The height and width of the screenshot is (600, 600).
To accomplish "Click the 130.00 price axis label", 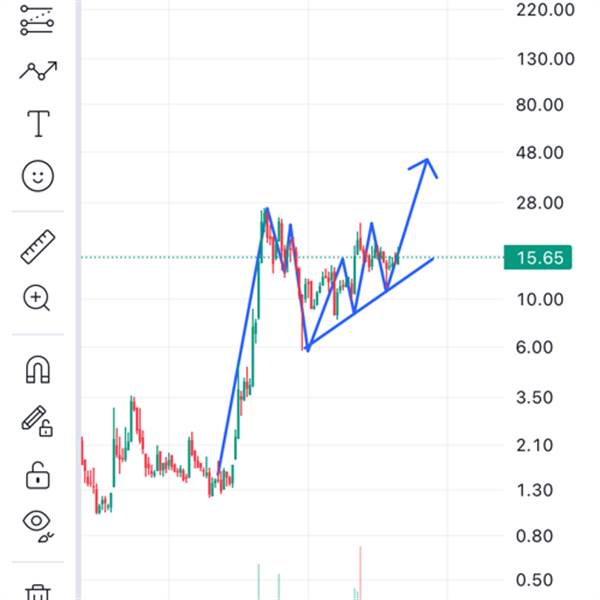I will [545, 59].
